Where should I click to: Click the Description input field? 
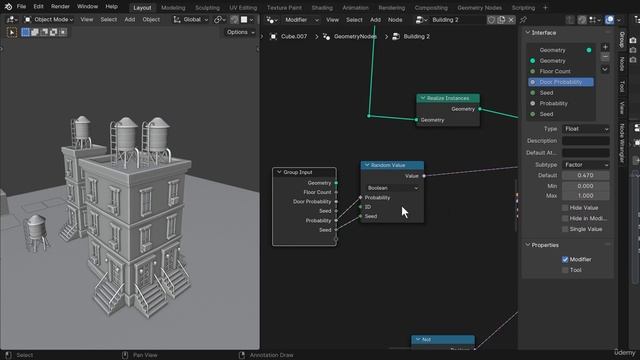click(586, 141)
